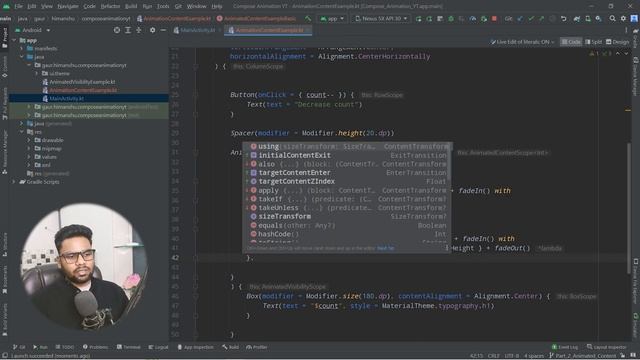Image resolution: width=640 pixels, height=360 pixels.
Task: Expand the ui.theme package
Action: [37, 73]
